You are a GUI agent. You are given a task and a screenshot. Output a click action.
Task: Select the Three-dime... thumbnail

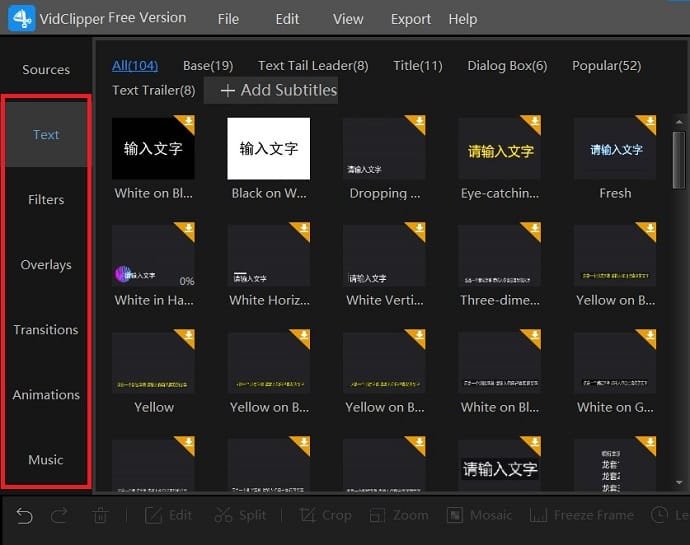point(499,256)
